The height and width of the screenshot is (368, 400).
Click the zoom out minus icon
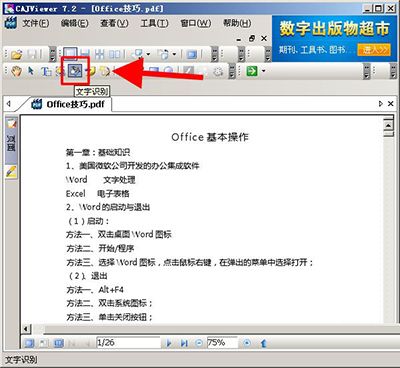(199, 343)
